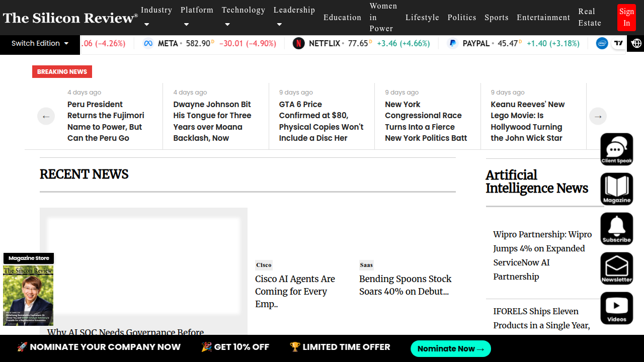
Task: Open the Newsletter envelope icon
Action: click(x=617, y=268)
